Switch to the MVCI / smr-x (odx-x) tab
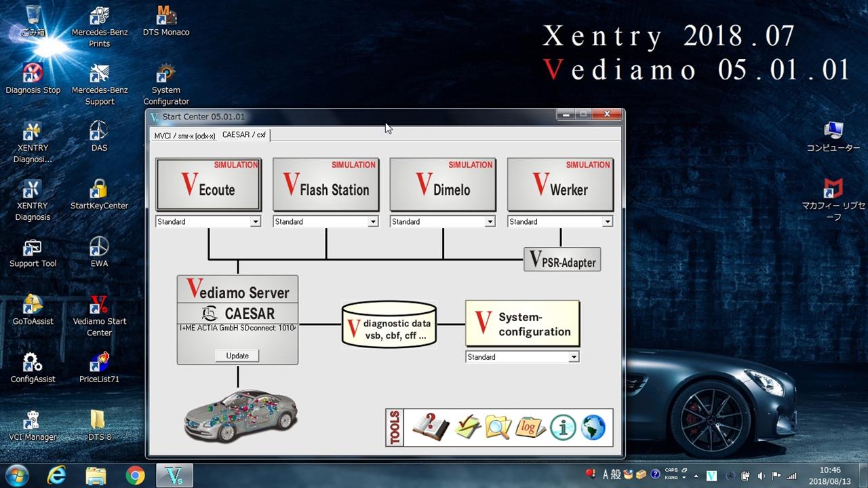 click(x=184, y=136)
